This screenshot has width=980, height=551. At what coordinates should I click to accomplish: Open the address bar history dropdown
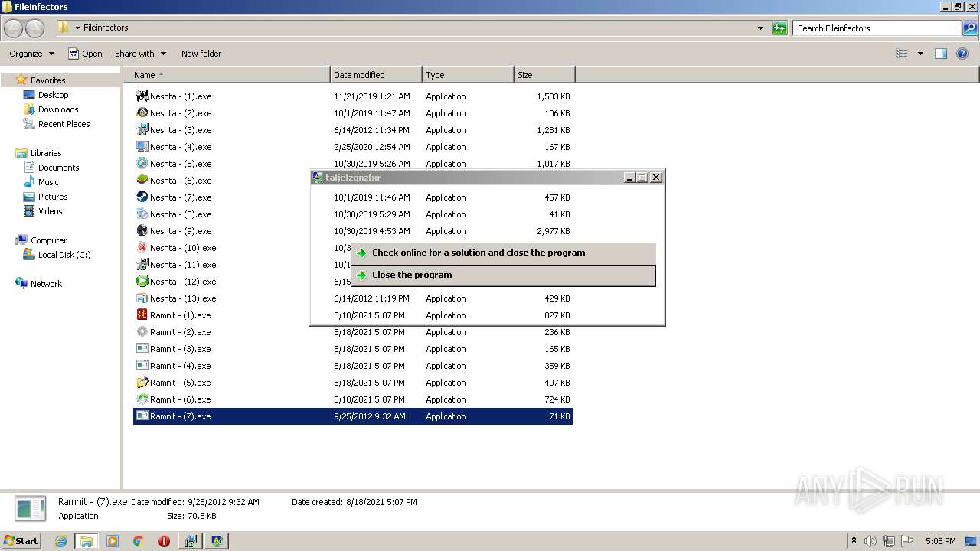[x=760, y=28]
